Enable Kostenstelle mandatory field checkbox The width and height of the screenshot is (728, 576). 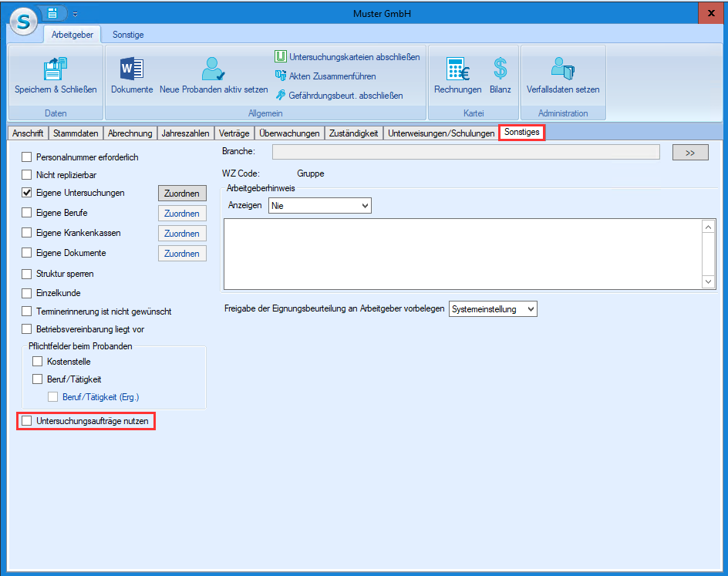(x=37, y=361)
